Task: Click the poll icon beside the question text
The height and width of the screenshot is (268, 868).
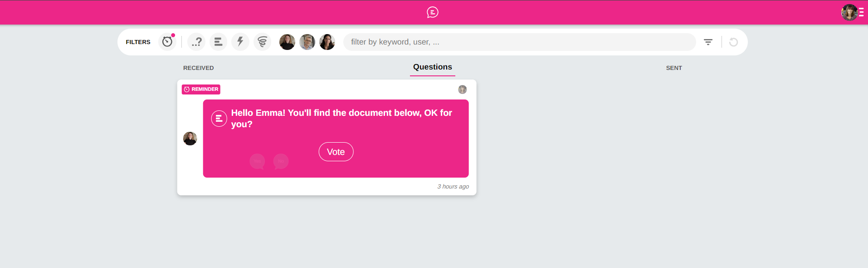Action: [x=219, y=119]
